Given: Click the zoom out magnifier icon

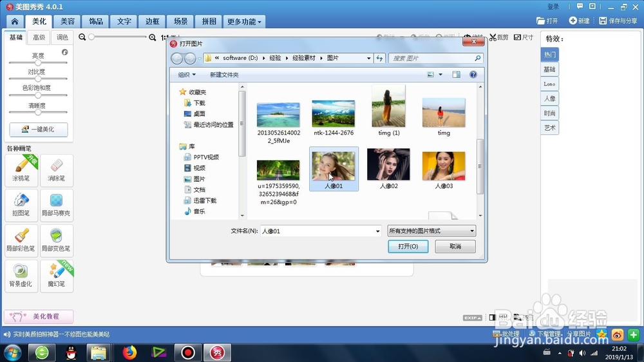Looking at the screenshot, I should (82, 37).
